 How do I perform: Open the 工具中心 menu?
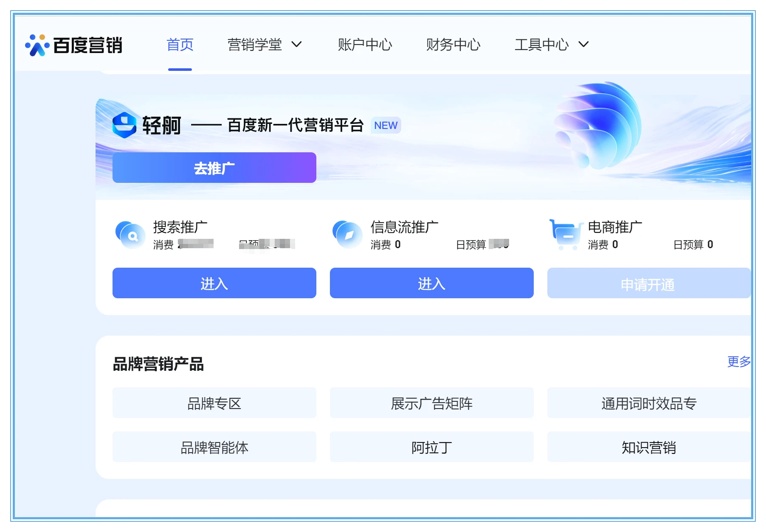pyautogui.click(x=541, y=45)
